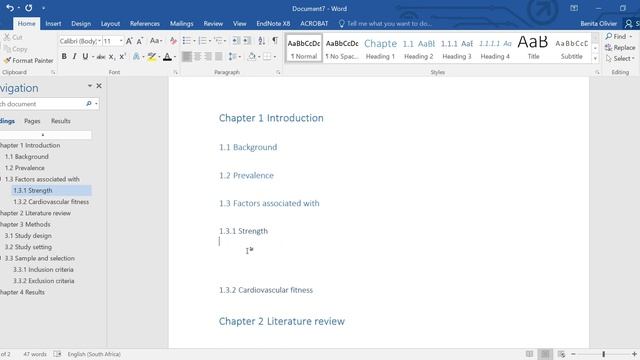Clear all formatting icon
This screenshot has width=640, height=360.
click(x=173, y=41)
